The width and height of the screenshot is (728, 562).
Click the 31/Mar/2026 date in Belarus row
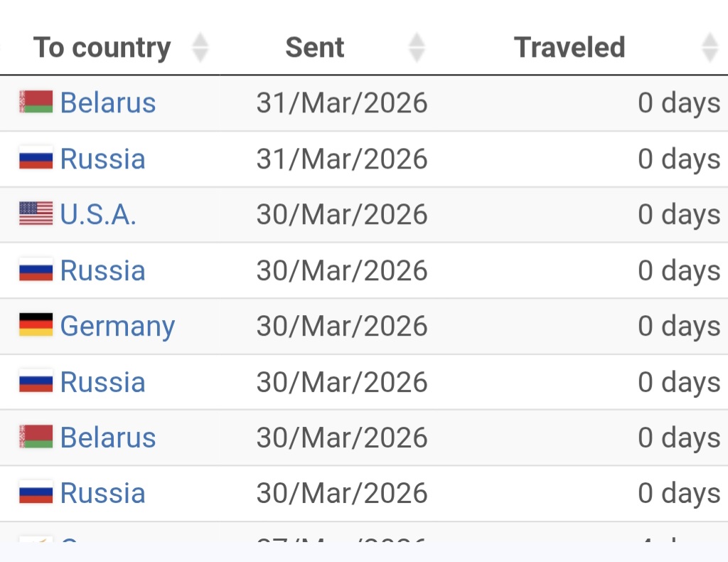pos(342,103)
